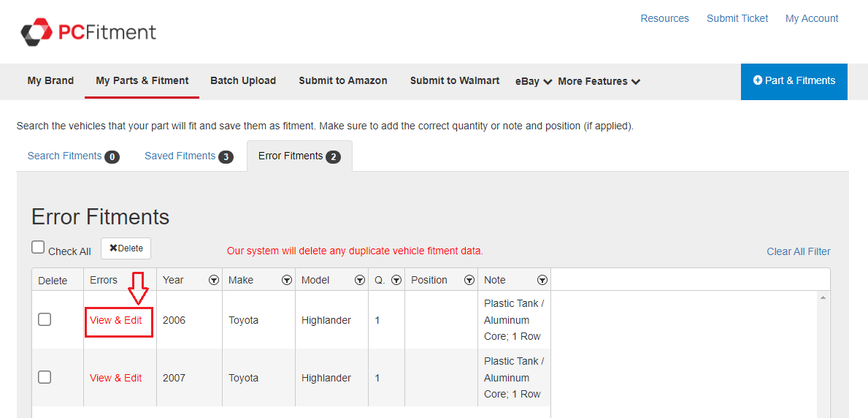The width and height of the screenshot is (868, 418).
Task: Open the Quantity column filter icon
Action: point(396,280)
